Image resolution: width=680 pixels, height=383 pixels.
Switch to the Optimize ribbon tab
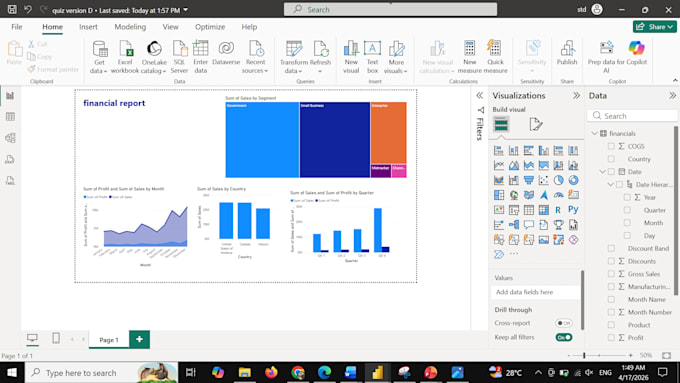point(210,27)
